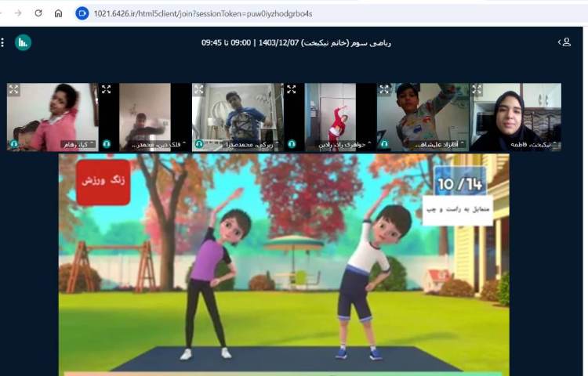Click the headset icon on فلک دین محمد's webcam
This screenshot has width=588, height=376.
(107, 144)
